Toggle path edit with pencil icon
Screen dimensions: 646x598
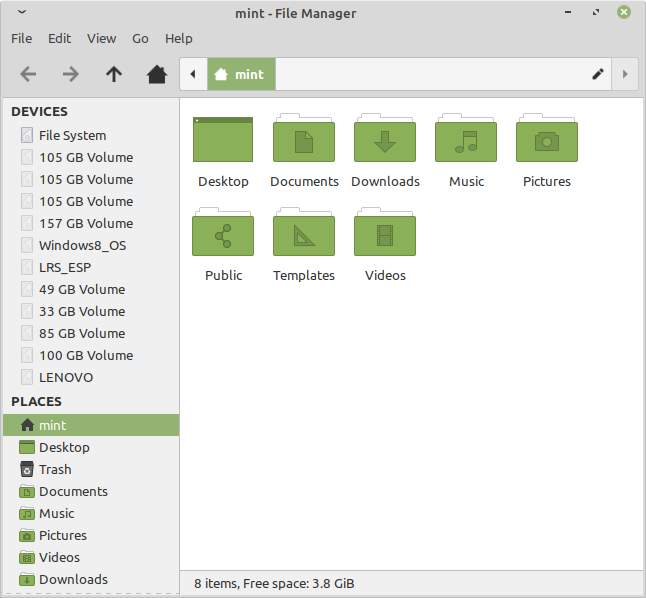(x=598, y=74)
